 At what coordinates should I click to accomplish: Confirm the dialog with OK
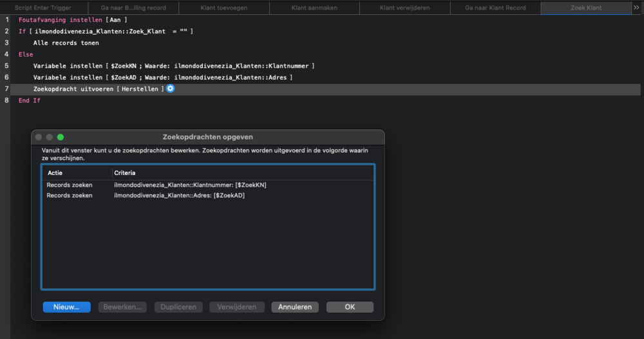point(350,307)
